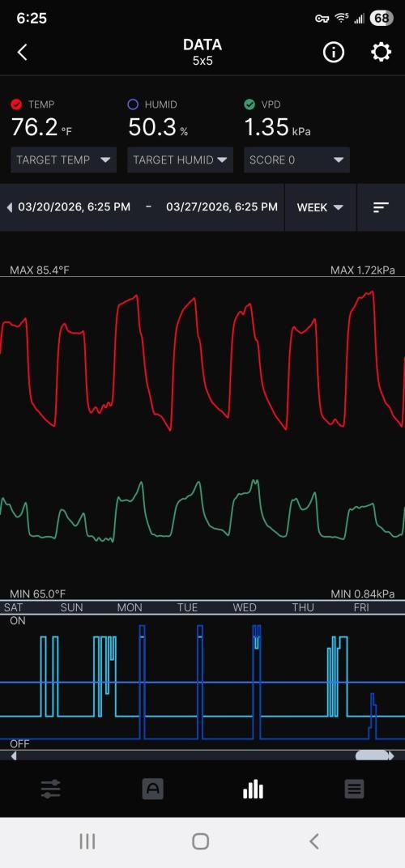405x868 pixels.
Task: Enable the HUMID series checkbox
Action: click(x=133, y=104)
